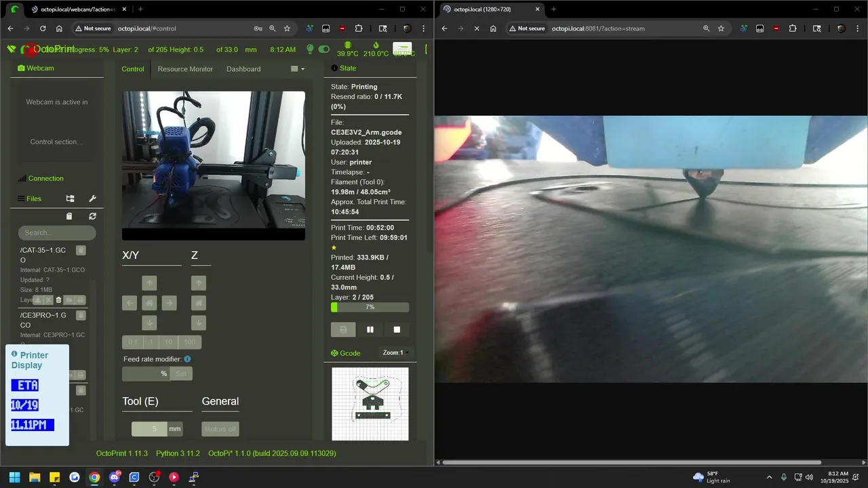Open Discord from the taskbar

point(114,477)
